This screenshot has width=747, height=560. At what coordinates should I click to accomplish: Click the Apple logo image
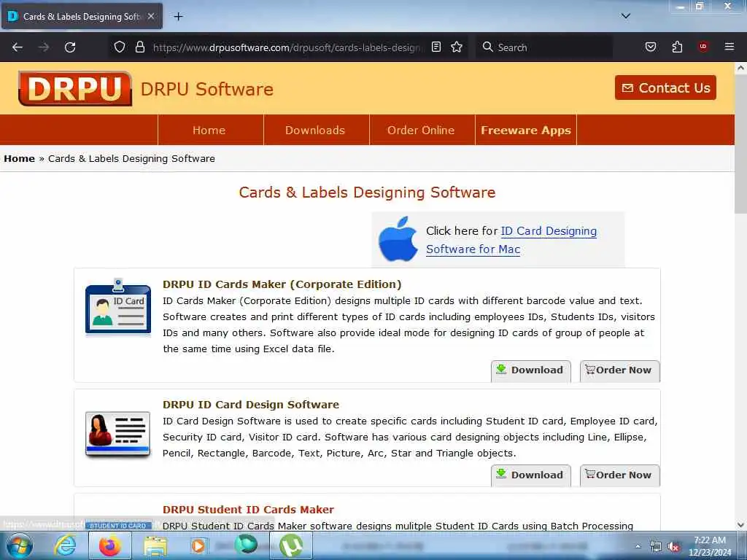398,239
